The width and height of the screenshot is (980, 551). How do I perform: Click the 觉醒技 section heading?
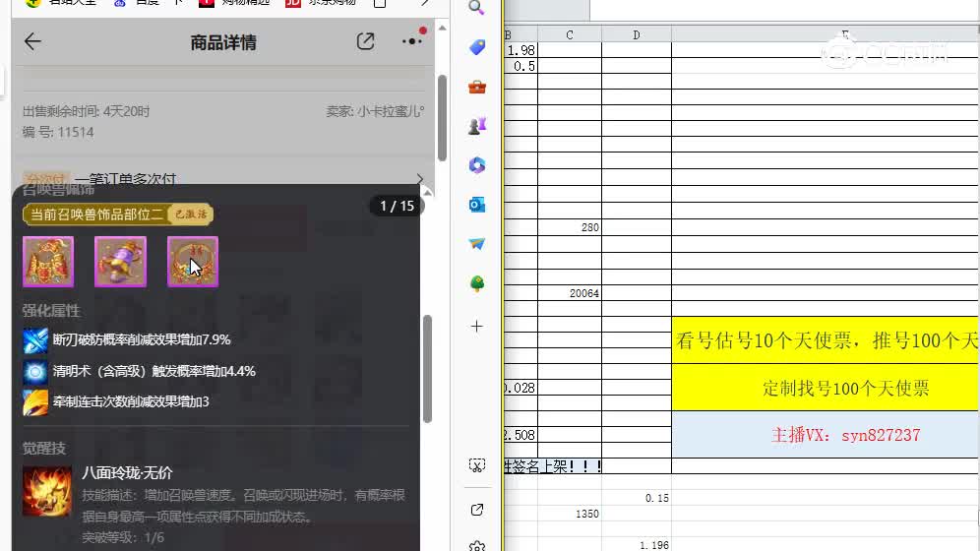tap(43, 448)
